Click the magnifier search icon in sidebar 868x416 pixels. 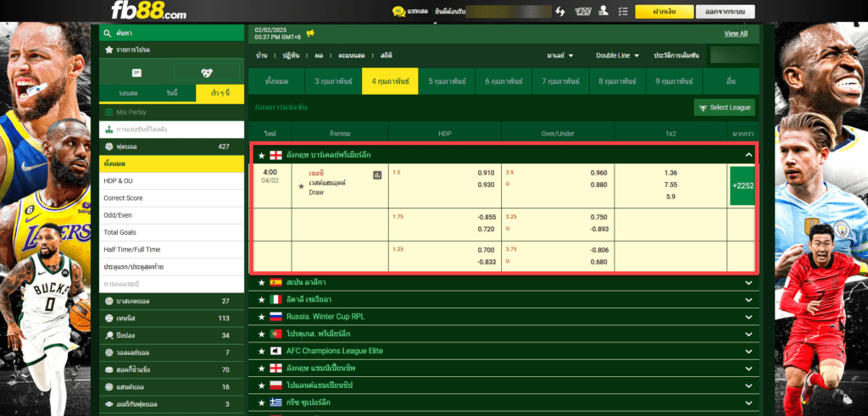pyautogui.click(x=108, y=33)
